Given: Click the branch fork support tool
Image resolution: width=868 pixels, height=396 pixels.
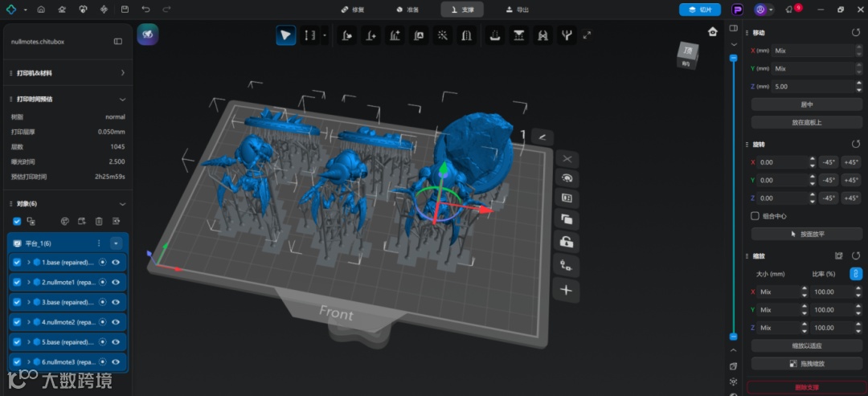Looking at the screenshot, I should click(566, 35).
